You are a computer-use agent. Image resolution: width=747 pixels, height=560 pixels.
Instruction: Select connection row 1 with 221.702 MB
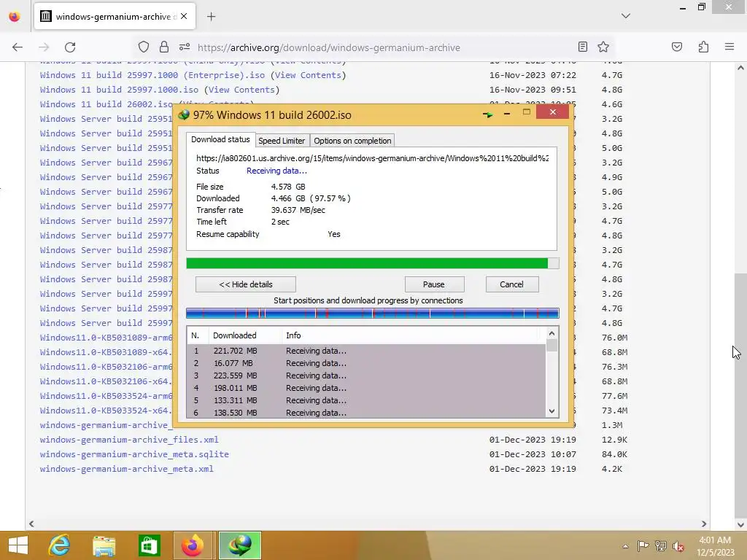point(366,351)
